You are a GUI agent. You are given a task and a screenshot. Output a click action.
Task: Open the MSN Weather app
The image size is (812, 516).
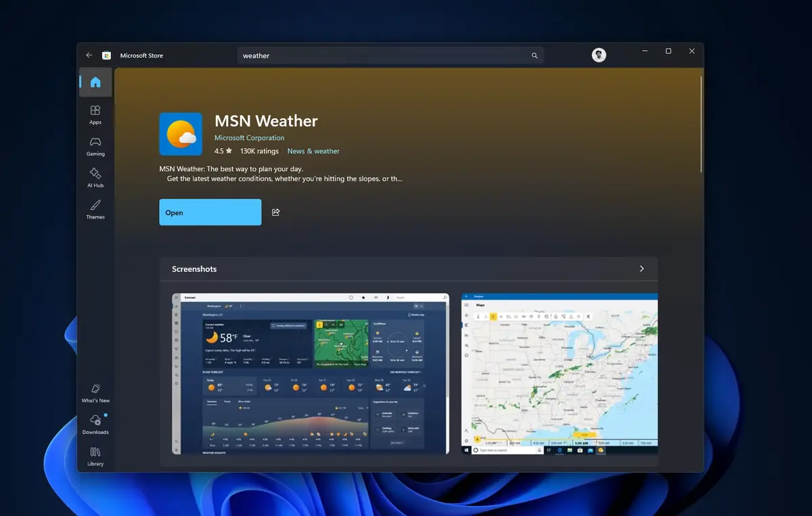210,212
